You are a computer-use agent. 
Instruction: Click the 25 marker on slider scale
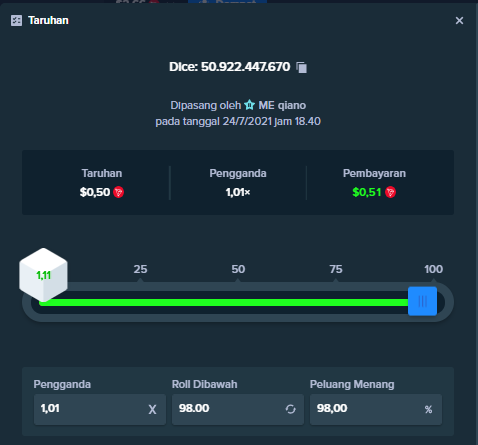(140, 269)
